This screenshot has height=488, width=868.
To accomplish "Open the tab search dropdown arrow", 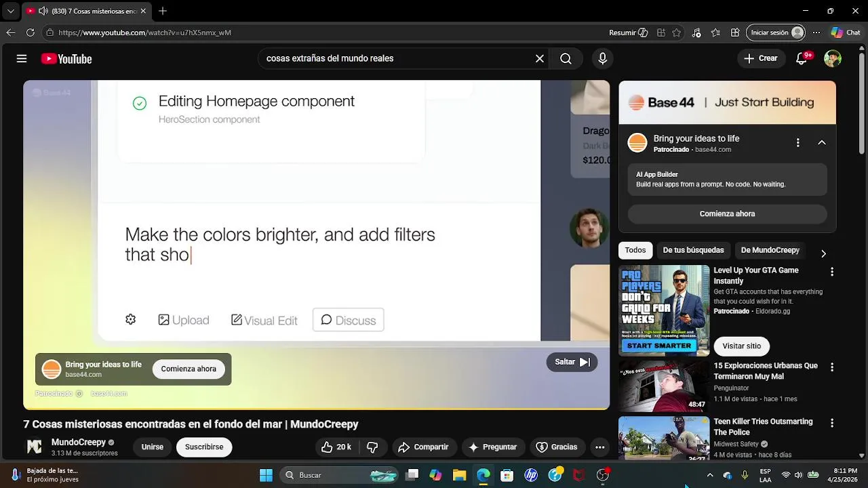I will pyautogui.click(x=11, y=11).
